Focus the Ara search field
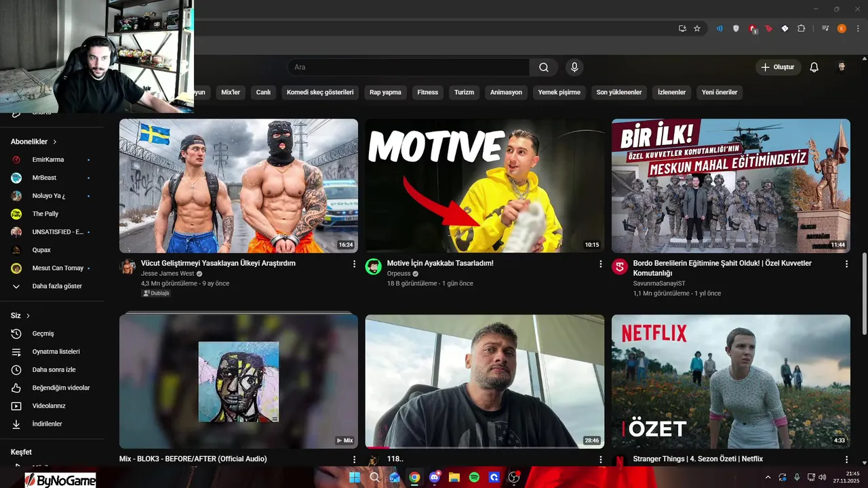The width and height of the screenshot is (868, 488). point(409,67)
